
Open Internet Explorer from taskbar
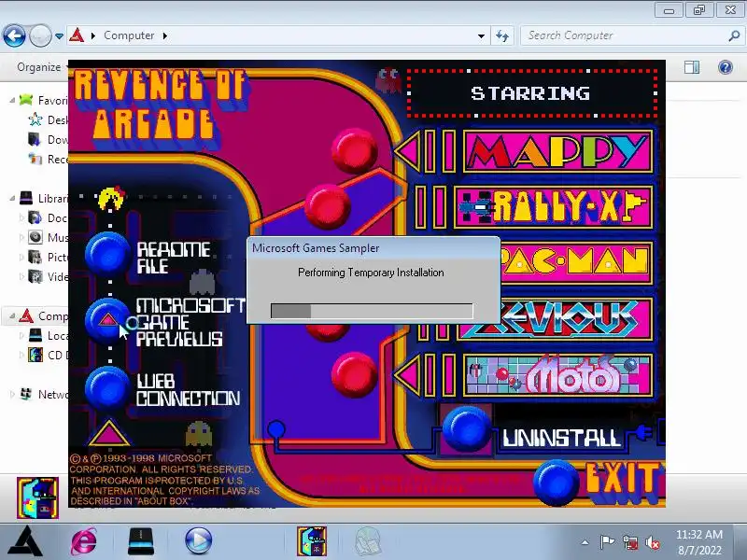[84, 541]
